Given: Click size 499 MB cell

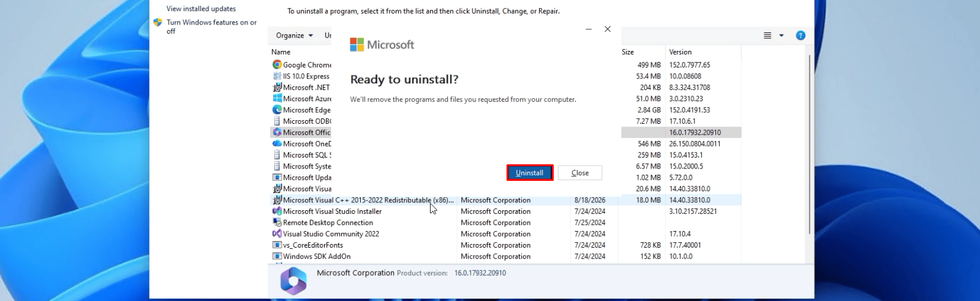Looking at the screenshot, I should tap(649, 65).
